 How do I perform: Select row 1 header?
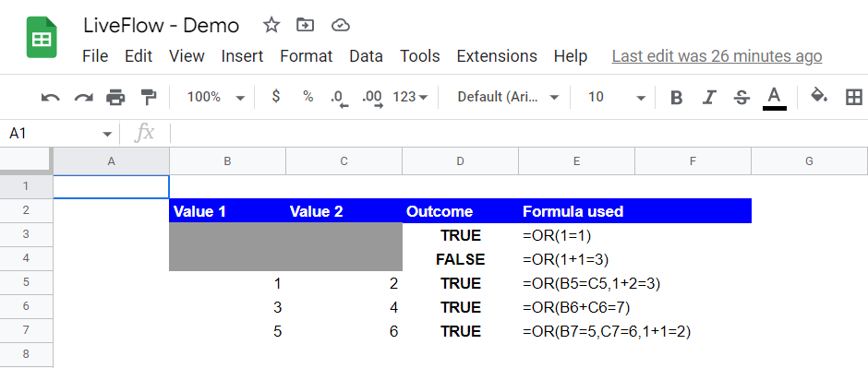(26, 186)
